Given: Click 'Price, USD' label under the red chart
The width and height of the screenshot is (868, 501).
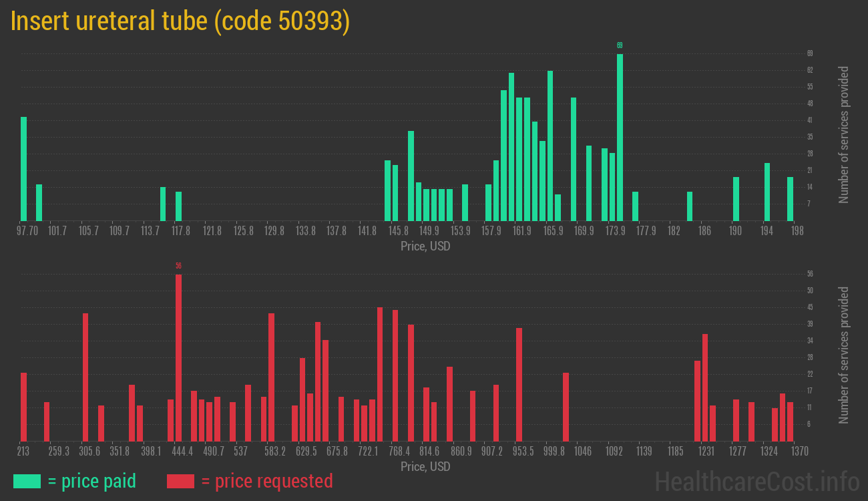Looking at the screenshot, I should (x=425, y=466).
